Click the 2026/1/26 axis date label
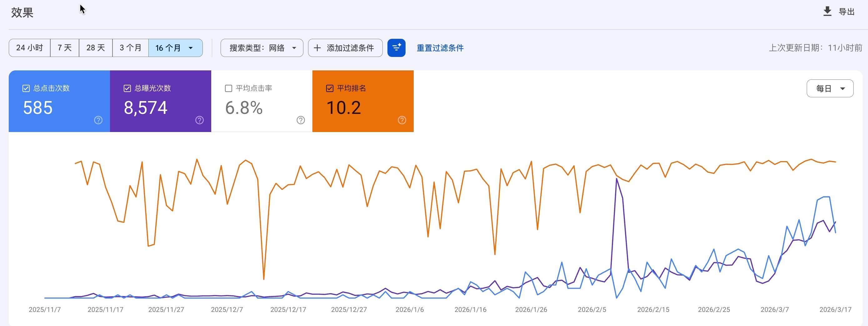The height and width of the screenshot is (326, 868). 531,309
